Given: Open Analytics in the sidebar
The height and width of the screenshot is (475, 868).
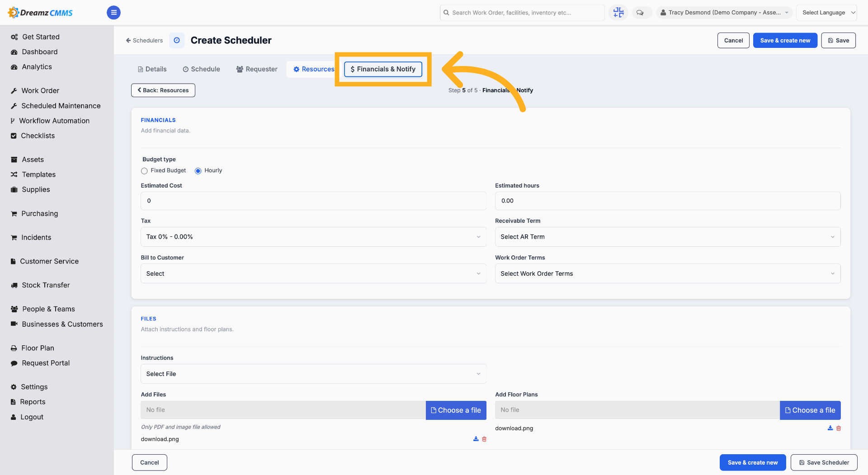Looking at the screenshot, I should [37, 67].
